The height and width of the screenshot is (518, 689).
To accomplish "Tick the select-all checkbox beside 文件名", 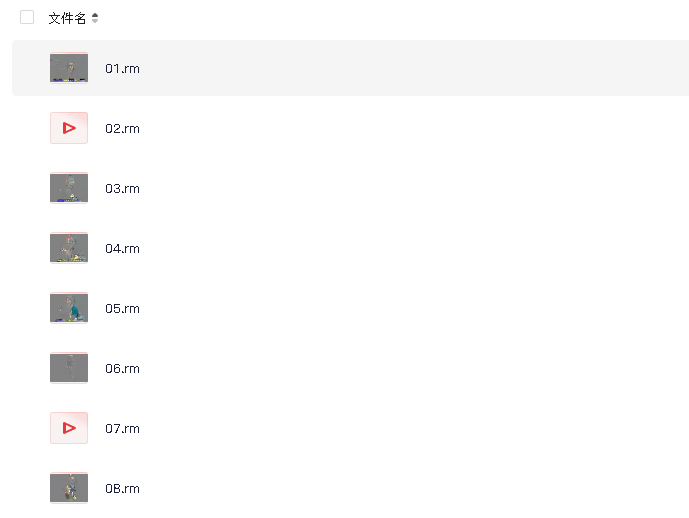I will click(x=27, y=17).
